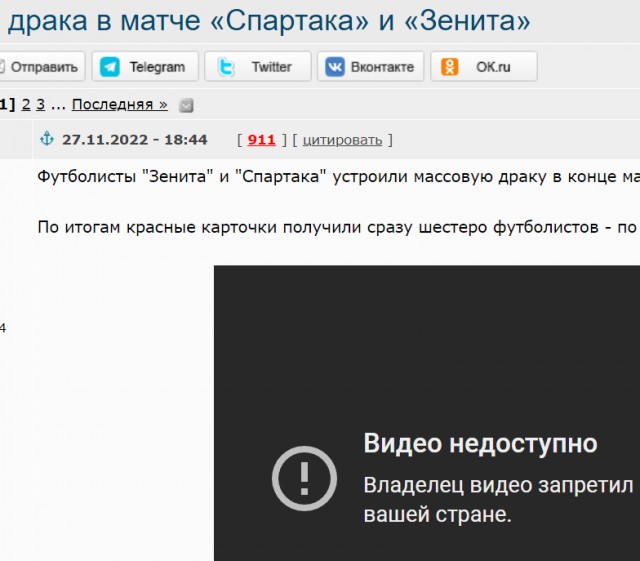Click the anchor permalink icon of the post
Image resolution: width=640 pixels, height=561 pixels.
click(47, 139)
